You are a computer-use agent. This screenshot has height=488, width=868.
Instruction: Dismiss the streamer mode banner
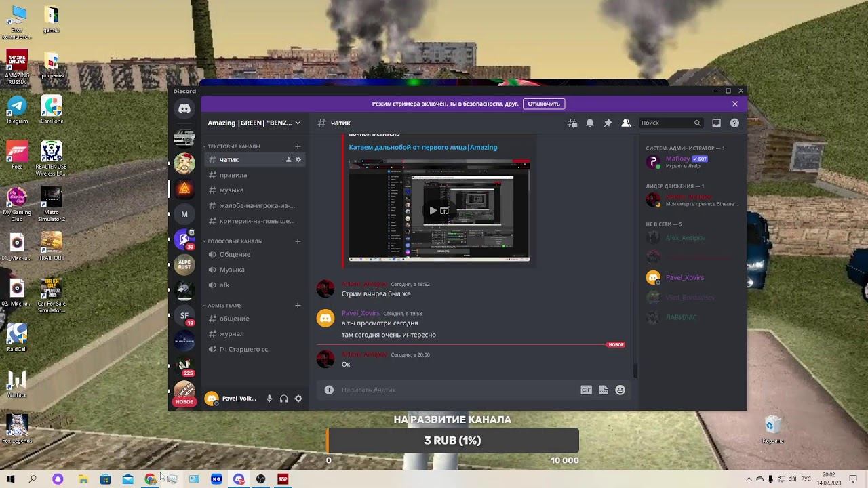click(735, 104)
